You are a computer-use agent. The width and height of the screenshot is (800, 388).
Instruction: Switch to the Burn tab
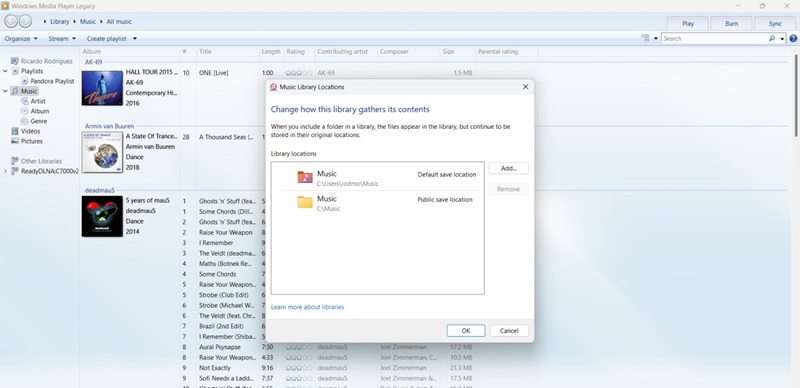[x=731, y=23]
